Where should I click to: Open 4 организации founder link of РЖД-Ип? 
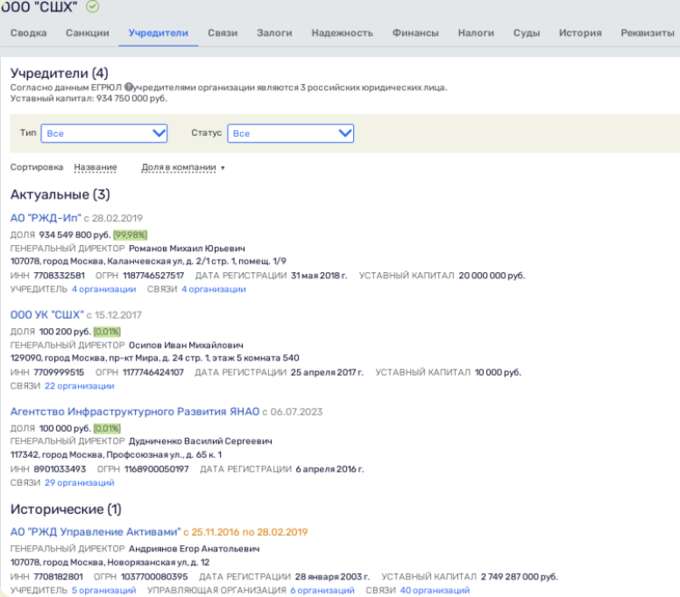(104, 289)
